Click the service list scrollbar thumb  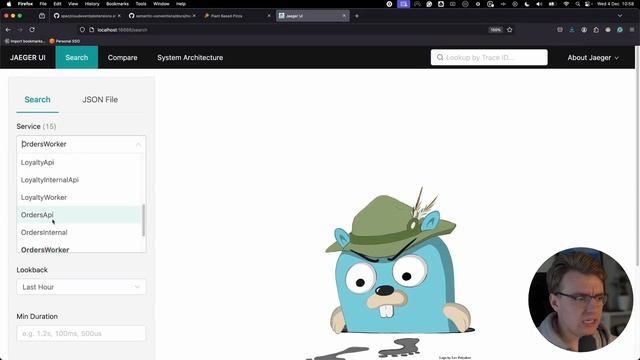click(143, 220)
